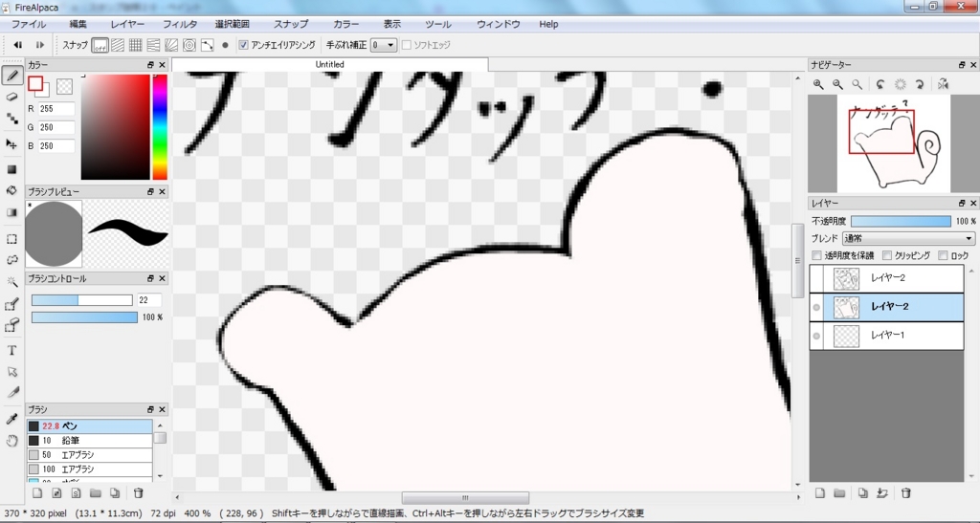The width and height of the screenshot is (980, 523).
Task: Select the Fill shape tool
Action: click(x=11, y=170)
